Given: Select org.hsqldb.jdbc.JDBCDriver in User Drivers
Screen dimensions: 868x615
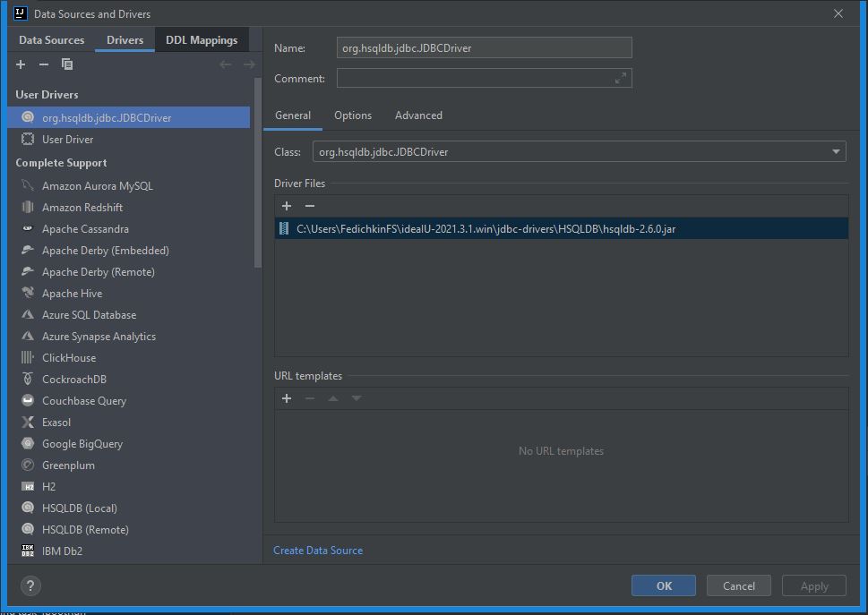Looking at the screenshot, I should point(129,117).
